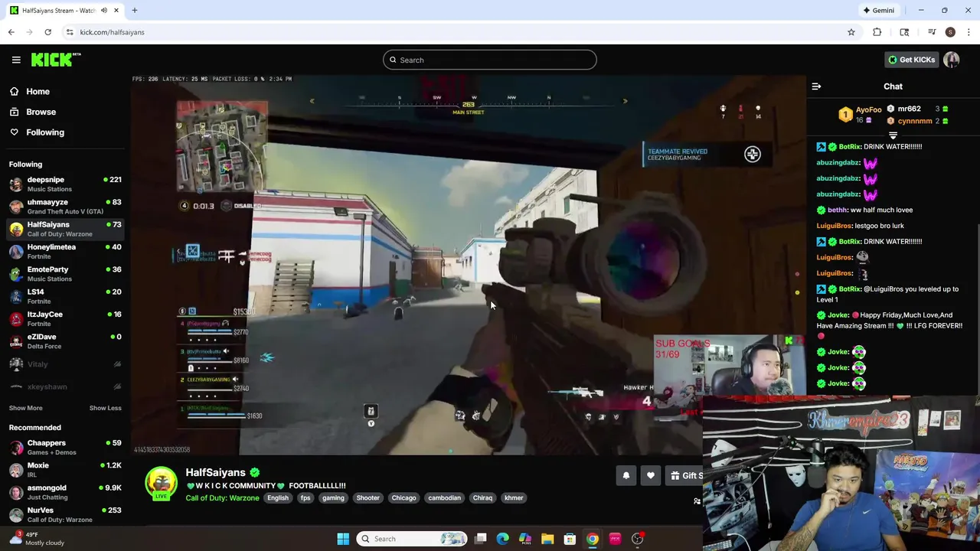The height and width of the screenshot is (551, 980).
Task: Open the user profile avatar menu
Action: (x=952, y=60)
